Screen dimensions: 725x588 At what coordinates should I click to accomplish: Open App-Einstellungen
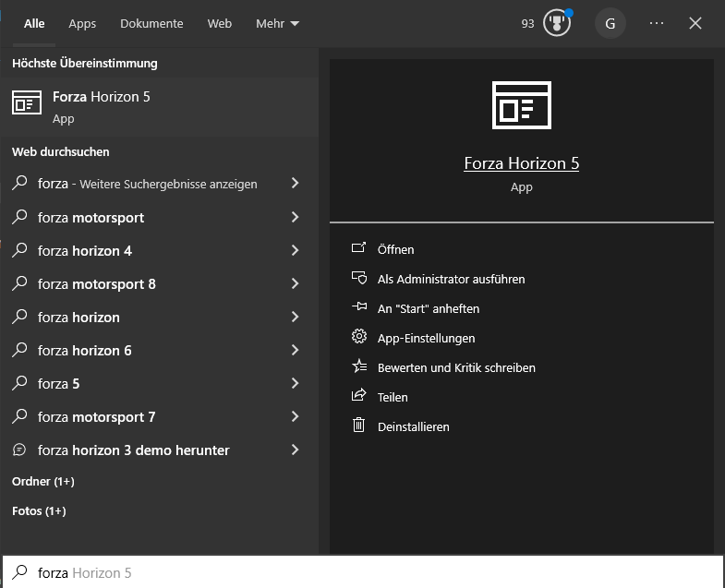pyautogui.click(x=427, y=339)
